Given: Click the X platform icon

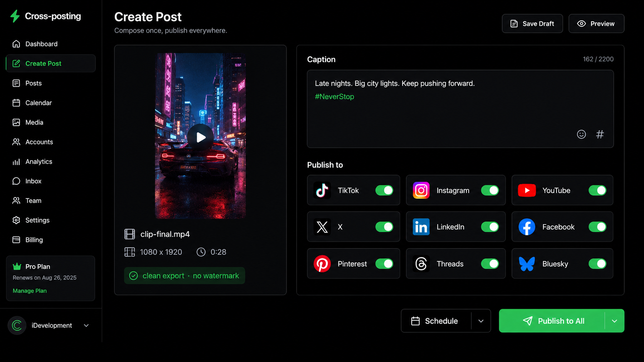Looking at the screenshot, I should tap(322, 227).
